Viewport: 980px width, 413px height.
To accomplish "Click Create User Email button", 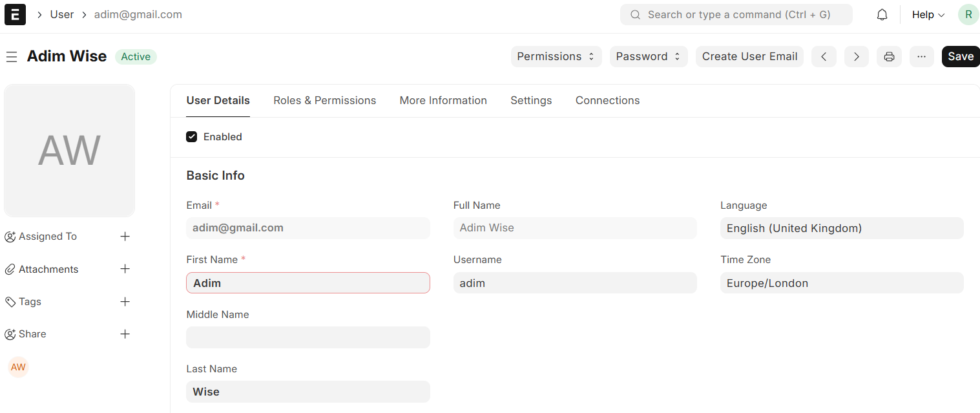I will (x=749, y=57).
